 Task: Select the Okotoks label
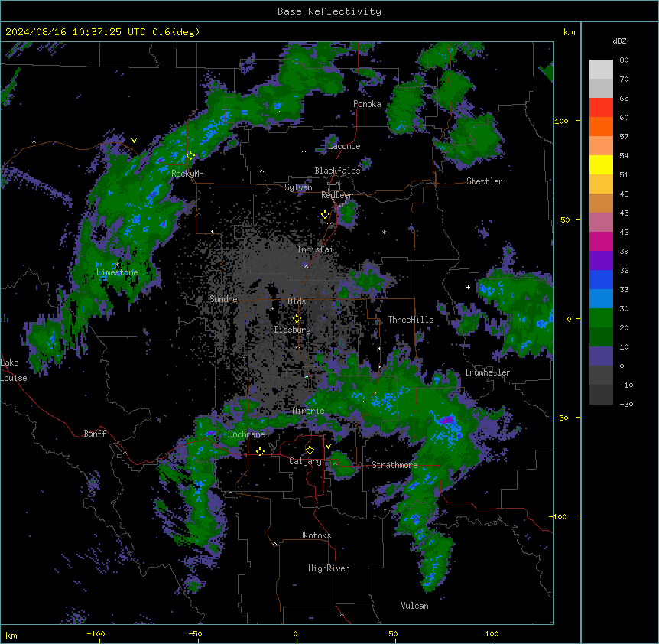click(x=315, y=535)
